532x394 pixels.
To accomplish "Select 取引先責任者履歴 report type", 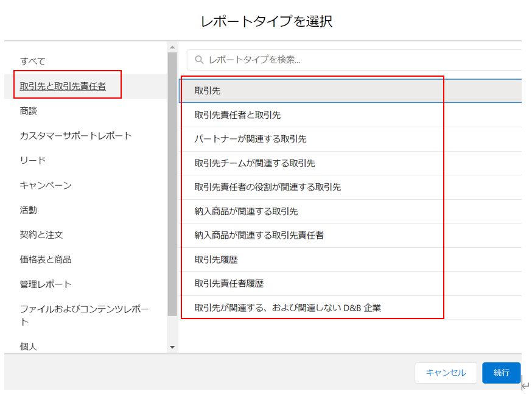I will point(350,284).
